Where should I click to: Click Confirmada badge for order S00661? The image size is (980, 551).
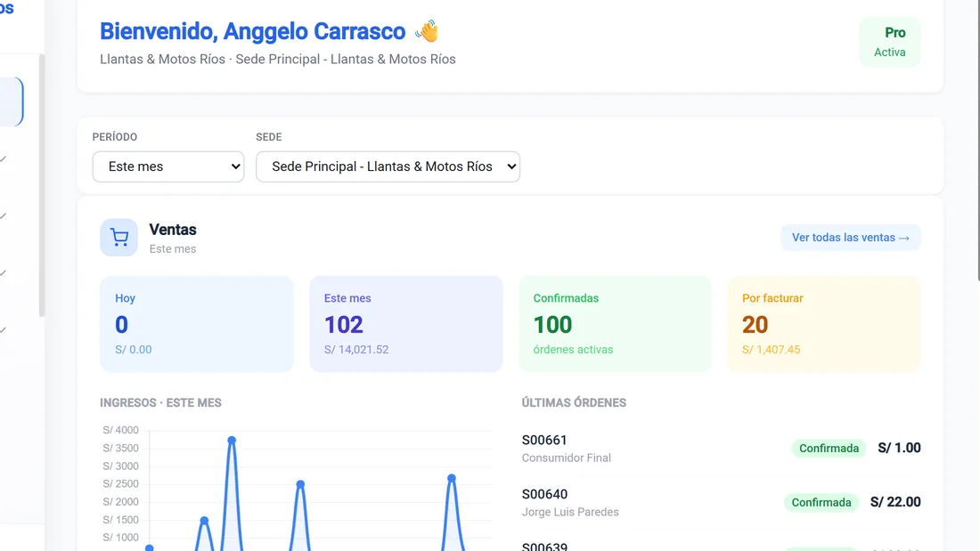[829, 448]
